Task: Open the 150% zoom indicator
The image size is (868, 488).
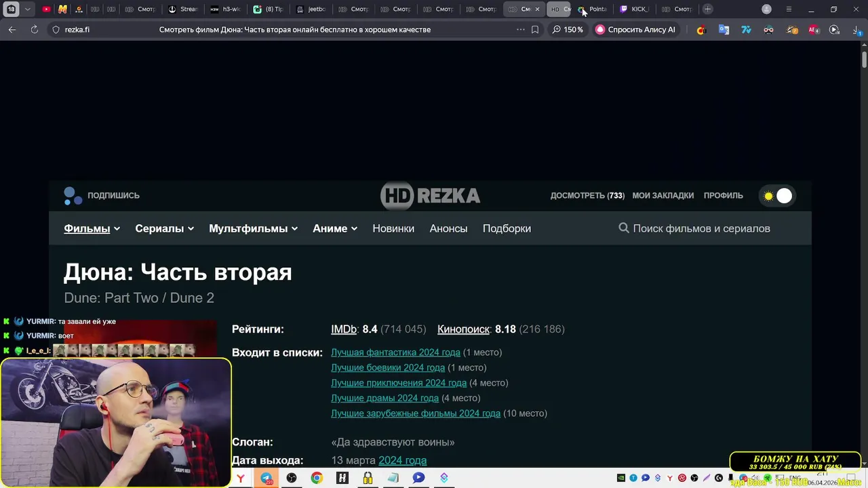Action: (568, 30)
